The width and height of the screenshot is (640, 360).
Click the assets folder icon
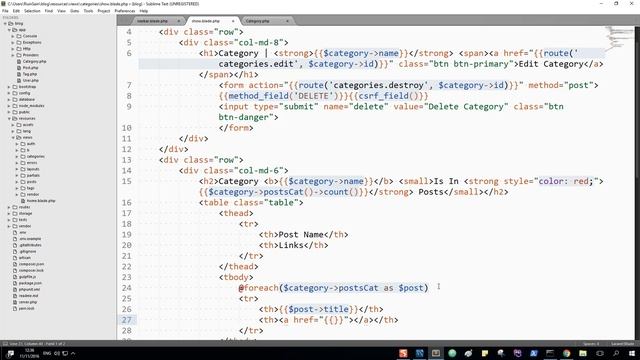click(19, 125)
